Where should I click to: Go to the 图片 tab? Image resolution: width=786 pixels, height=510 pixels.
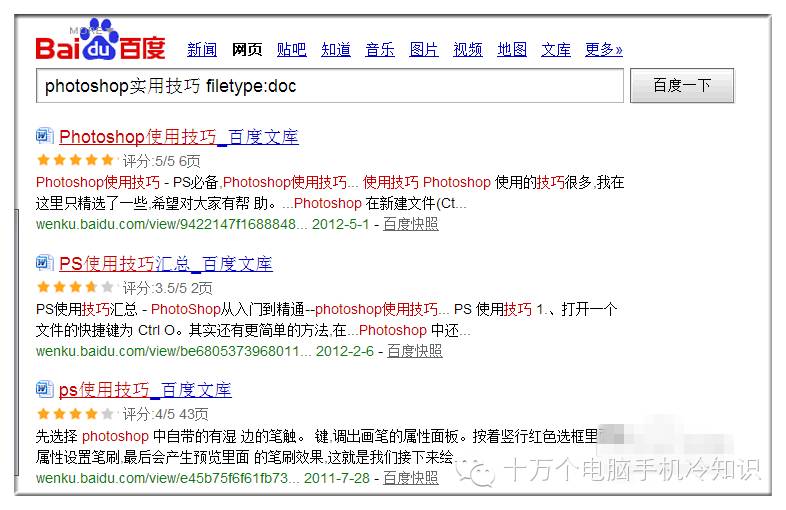[x=424, y=49]
